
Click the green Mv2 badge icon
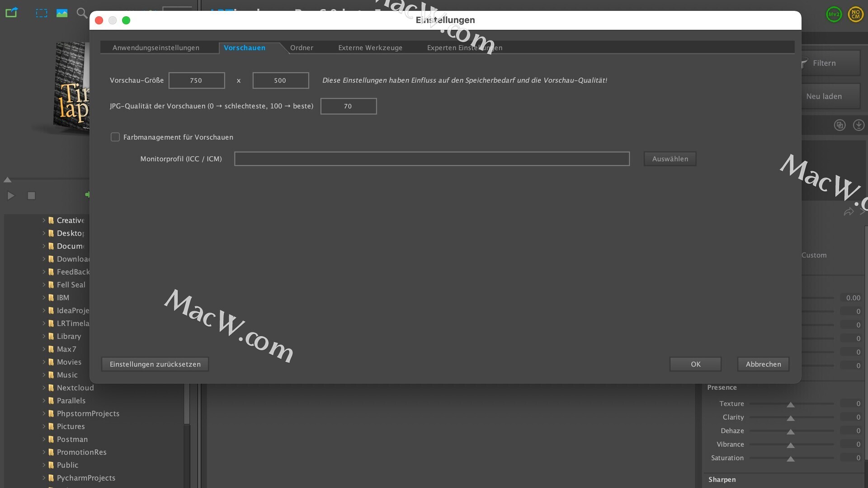point(834,14)
